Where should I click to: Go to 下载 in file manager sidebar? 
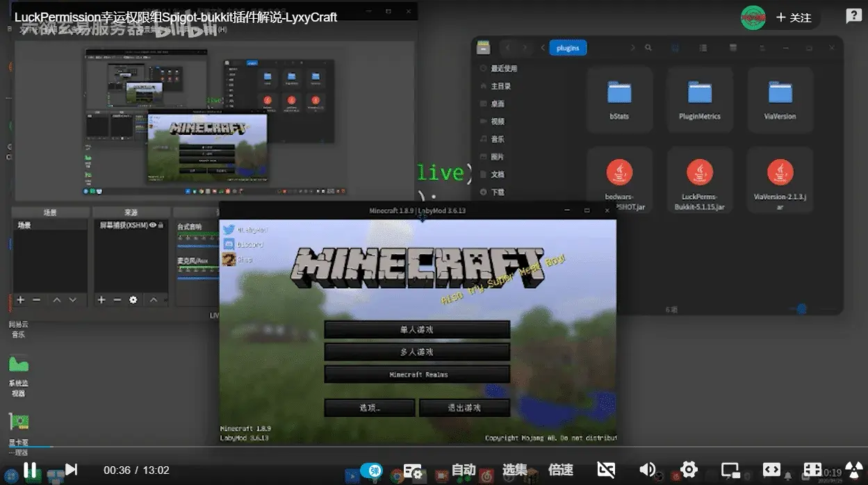tap(493, 192)
